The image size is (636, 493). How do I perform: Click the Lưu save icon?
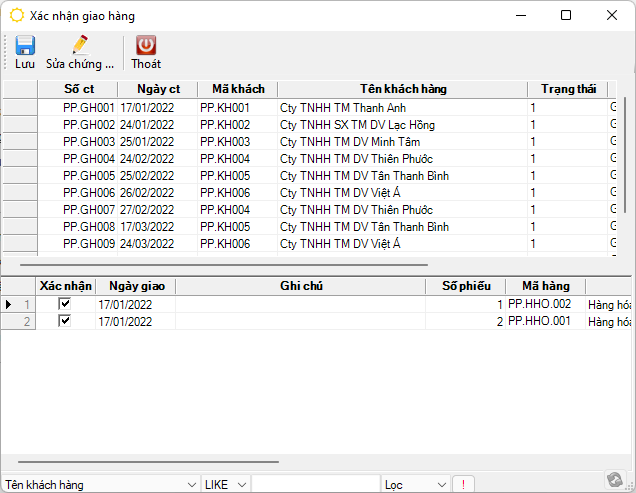point(25,45)
